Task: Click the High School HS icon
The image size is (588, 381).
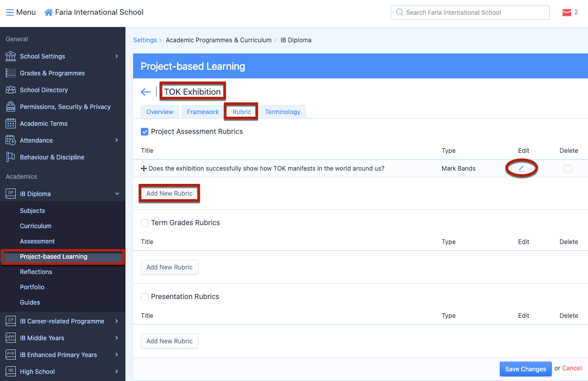Action: pos(11,371)
